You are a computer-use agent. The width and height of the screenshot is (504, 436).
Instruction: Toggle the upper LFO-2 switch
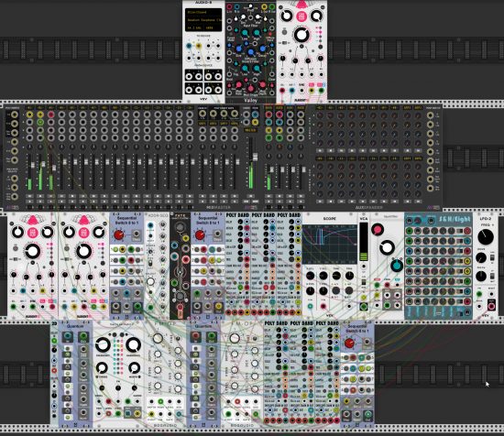pos(492,258)
